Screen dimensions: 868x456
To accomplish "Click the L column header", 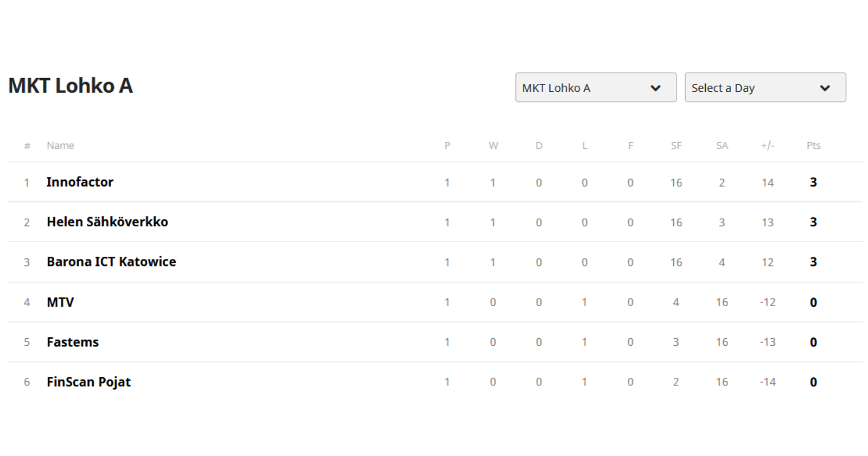I will [x=584, y=145].
